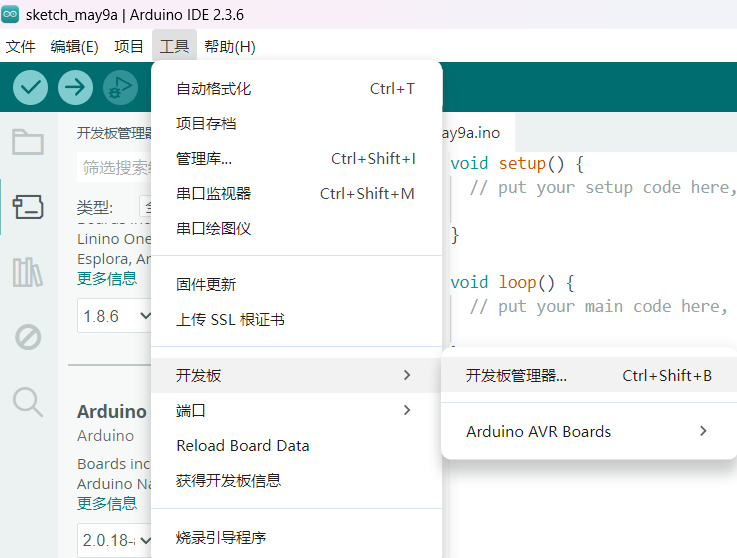
Task: Open the 文件 menu
Action: 21,47
